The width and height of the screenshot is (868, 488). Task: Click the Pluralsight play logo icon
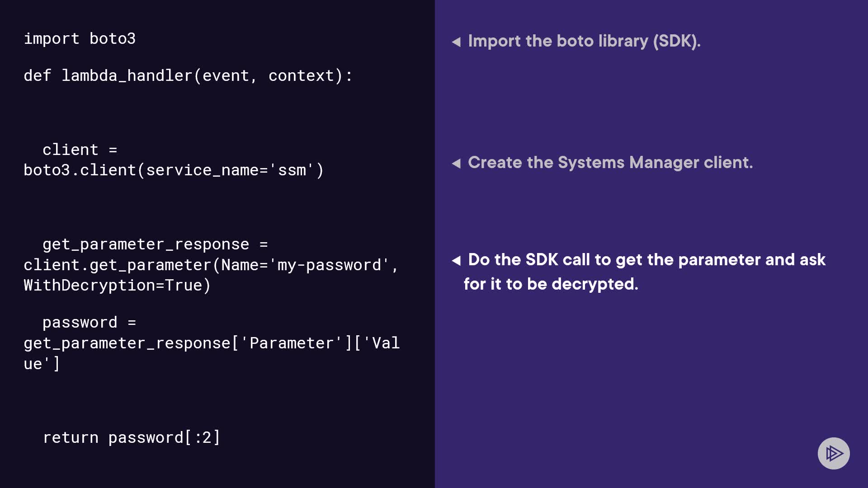point(834,453)
